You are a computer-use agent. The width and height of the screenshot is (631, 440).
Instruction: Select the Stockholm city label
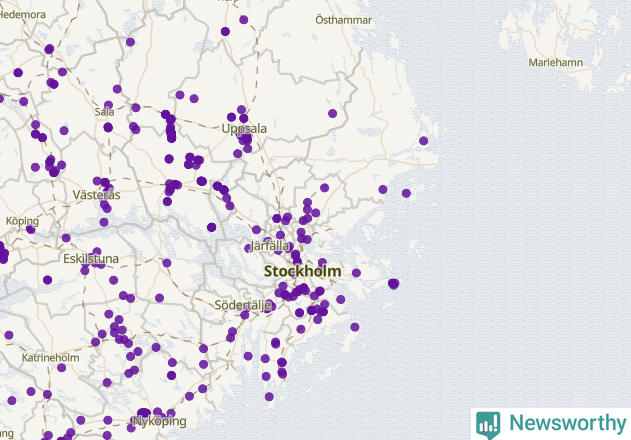(303, 271)
